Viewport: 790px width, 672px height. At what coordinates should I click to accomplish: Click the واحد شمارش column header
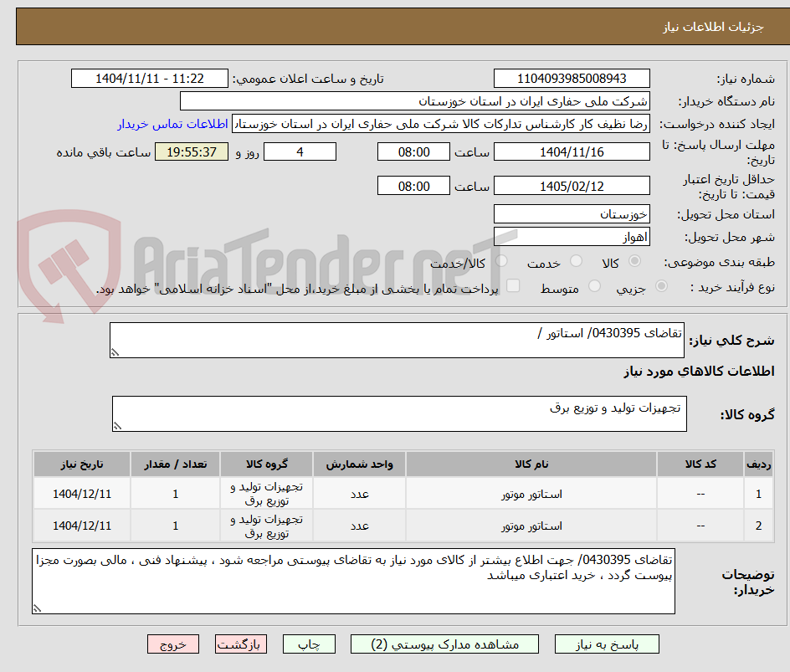[359, 464]
